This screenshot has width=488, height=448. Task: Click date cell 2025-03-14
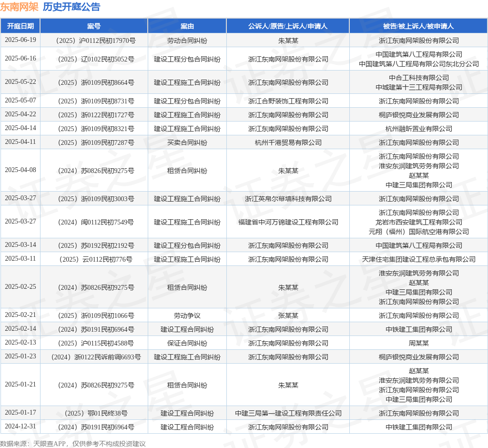click(20, 244)
